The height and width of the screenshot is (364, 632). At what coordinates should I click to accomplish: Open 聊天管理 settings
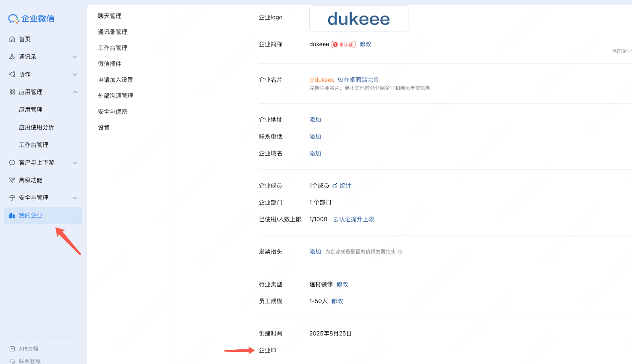(110, 16)
